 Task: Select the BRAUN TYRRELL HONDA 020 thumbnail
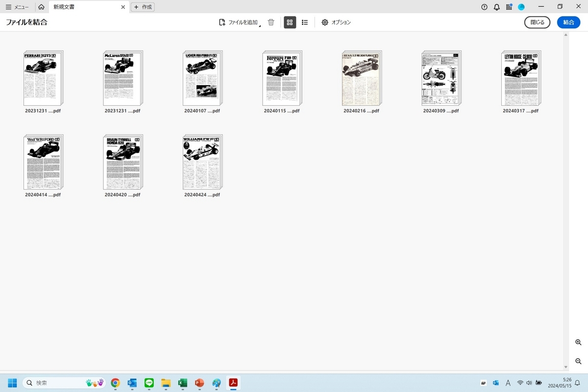pyautogui.click(x=123, y=162)
